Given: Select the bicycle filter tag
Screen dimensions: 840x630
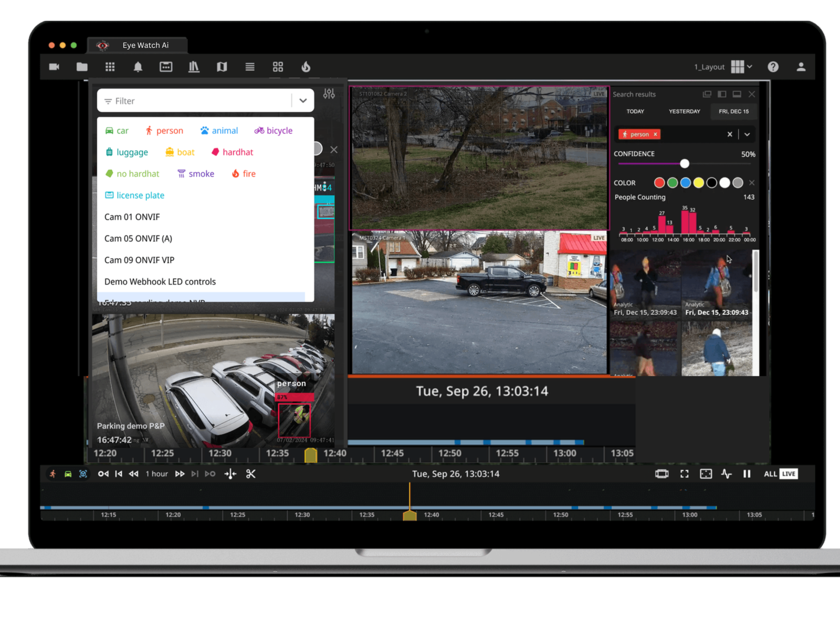Looking at the screenshot, I should (x=274, y=131).
